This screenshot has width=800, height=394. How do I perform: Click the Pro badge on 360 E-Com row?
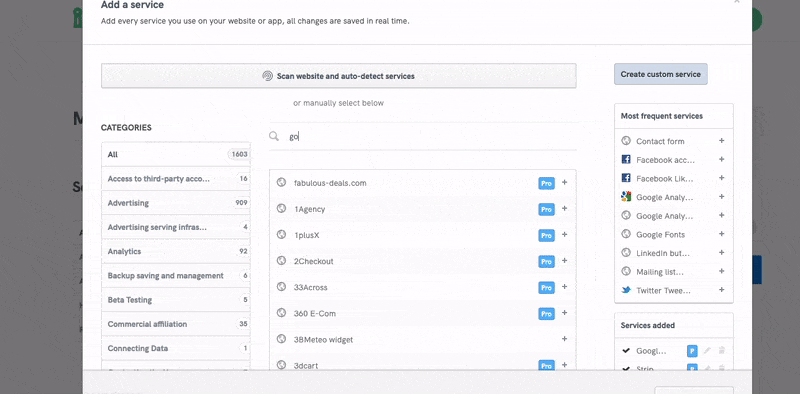point(546,313)
